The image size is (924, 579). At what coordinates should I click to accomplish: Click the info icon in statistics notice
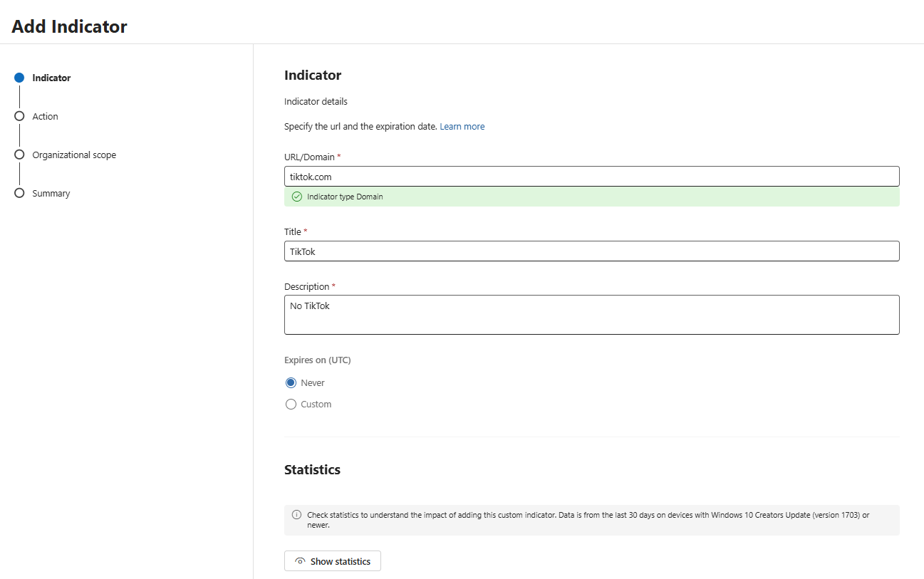pos(297,515)
